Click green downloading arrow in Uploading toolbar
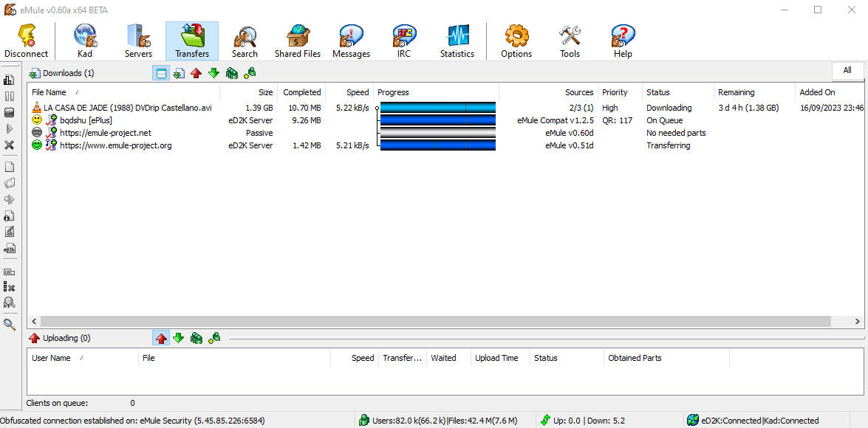Viewport: 868px width, 428px height. point(178,338)
